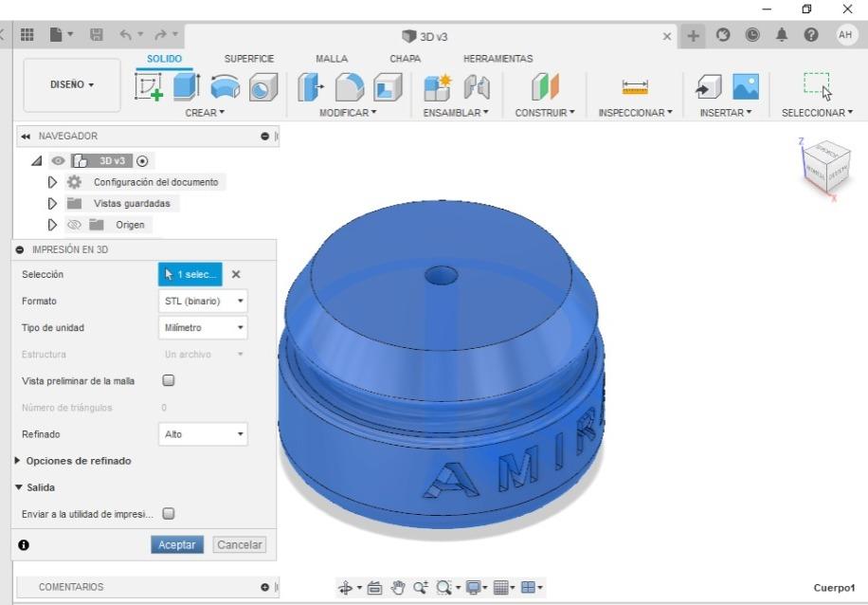Click the Aceptar button
The height and width of the screenshot is (605, 868).
click(x=177, y=544)
